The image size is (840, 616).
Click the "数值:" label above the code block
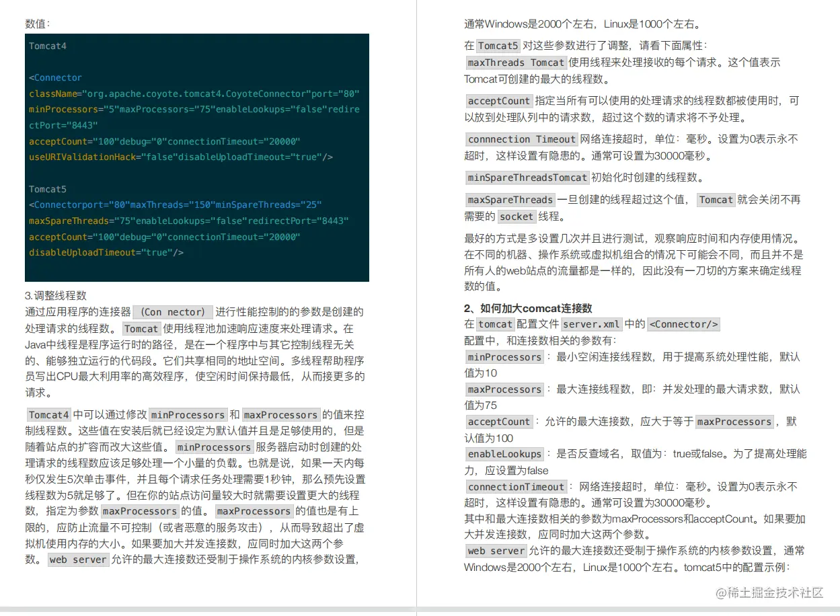tap(38, 24)
